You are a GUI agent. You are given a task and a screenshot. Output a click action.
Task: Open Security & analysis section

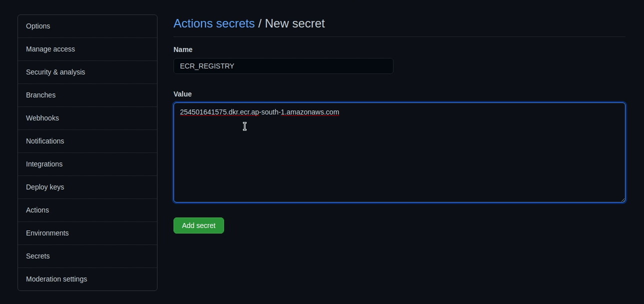click(55, 72)
